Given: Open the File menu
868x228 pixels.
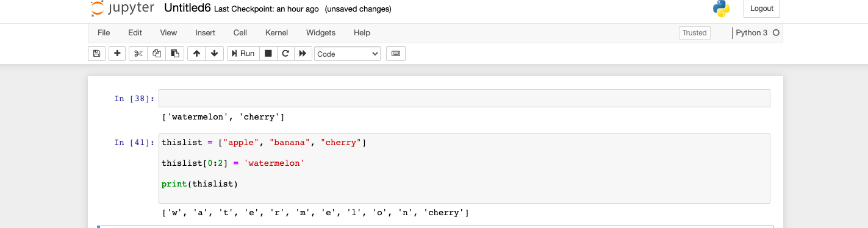Looking at the screenshot, I should click(x=104, y=33).
